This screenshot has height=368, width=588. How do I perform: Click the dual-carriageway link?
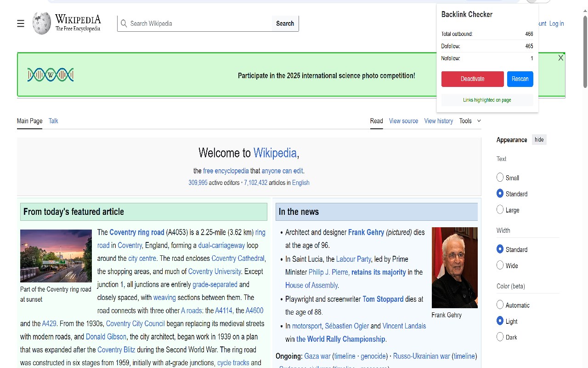221,245
